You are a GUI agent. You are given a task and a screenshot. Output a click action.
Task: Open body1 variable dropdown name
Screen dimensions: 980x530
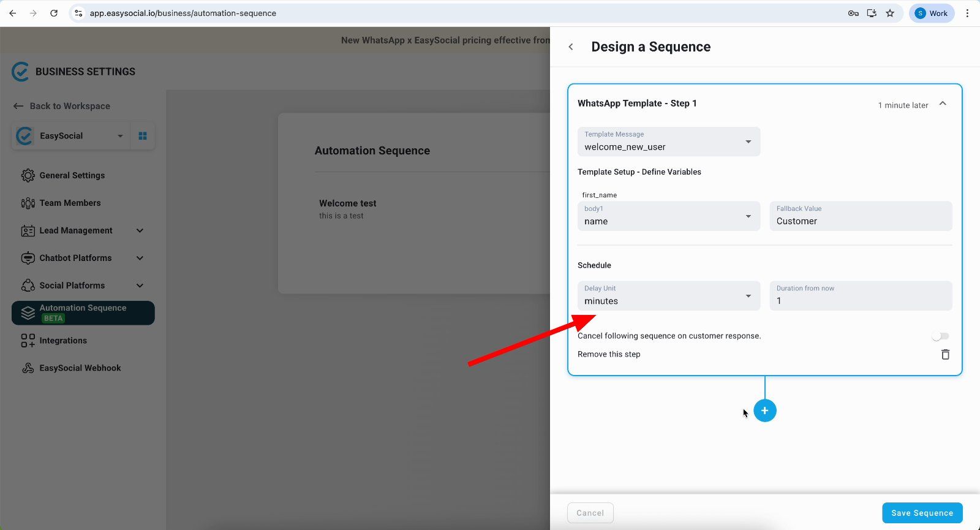669,216
